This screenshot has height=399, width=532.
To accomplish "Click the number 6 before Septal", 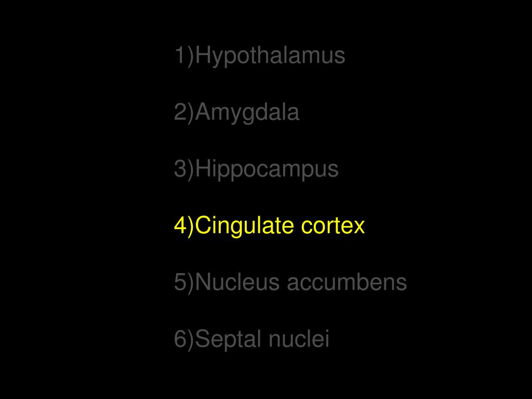I will [180, 338].
